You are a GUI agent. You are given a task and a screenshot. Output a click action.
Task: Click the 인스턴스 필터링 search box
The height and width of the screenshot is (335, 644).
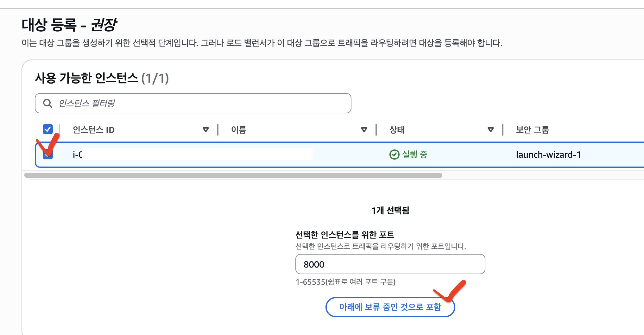click(193, 103)
